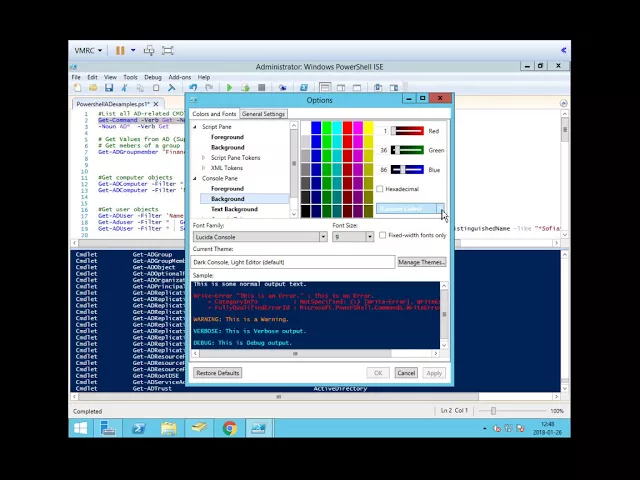Click the Cancel button
640x480 pixels.
(406, 373)
